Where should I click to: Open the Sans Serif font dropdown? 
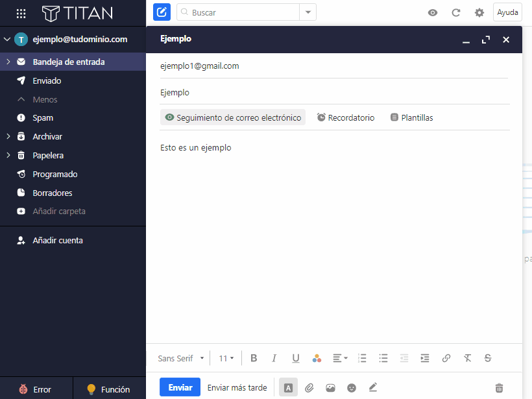tap(181, 358)
